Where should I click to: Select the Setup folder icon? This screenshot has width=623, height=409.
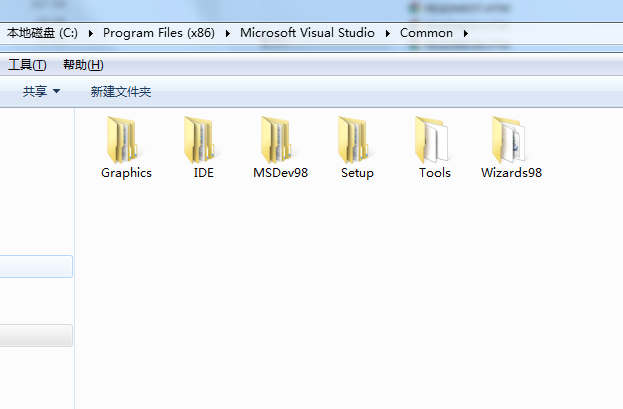point(353,140)
